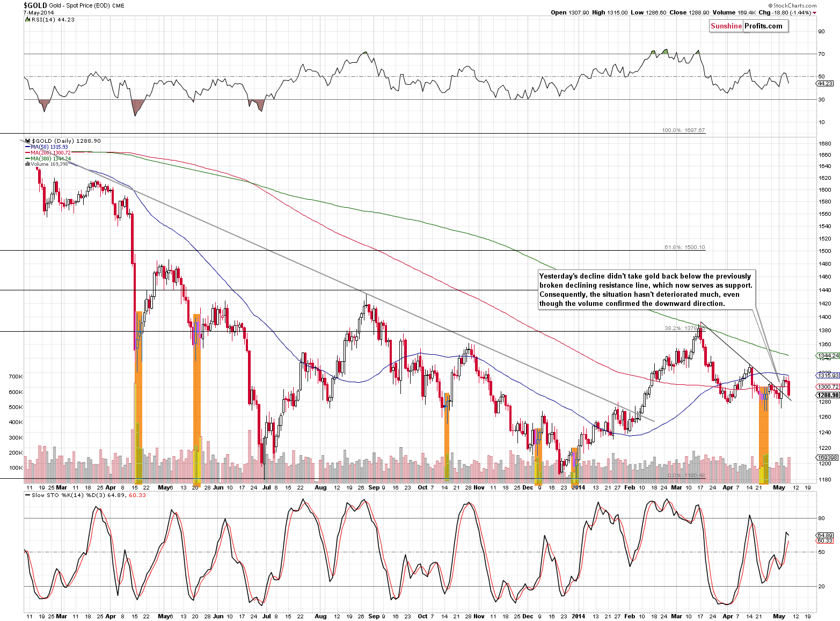Open the Sunshine Profits.com logo link
This screenshot has width=840, height=621.
pyautogui.click(x=748, y=26)
